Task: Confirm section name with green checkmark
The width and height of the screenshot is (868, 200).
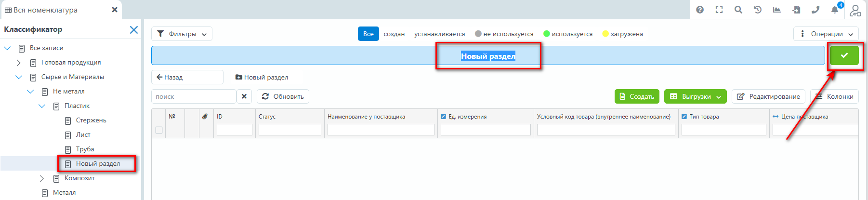Action: click(844, 55)
